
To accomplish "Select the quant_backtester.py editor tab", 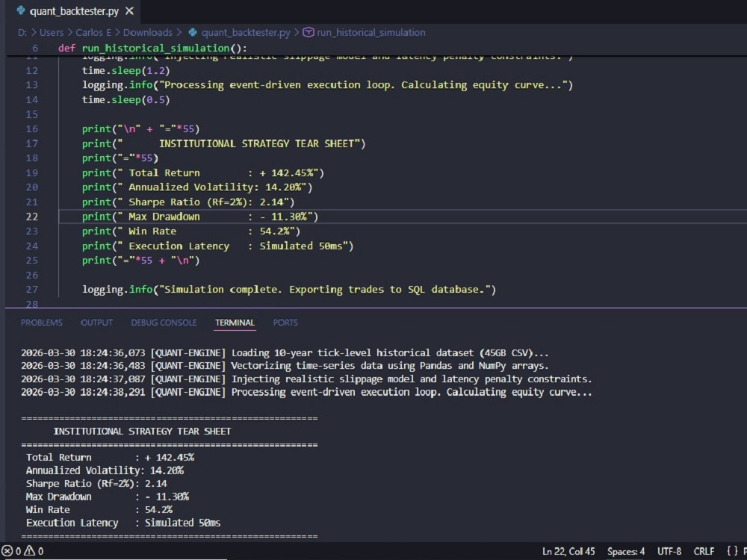I will [74, 11].
